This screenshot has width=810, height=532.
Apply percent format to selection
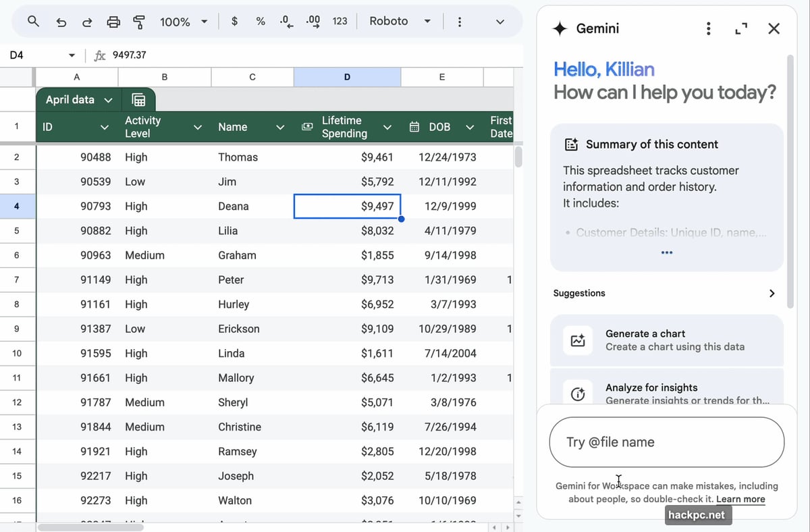[260, 22]
